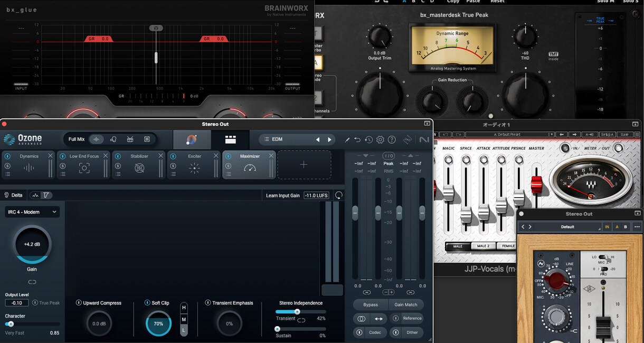Adjust the Sustain stereo independence slider
Screen dimensions: 644x343
click(x=277, y=329)
